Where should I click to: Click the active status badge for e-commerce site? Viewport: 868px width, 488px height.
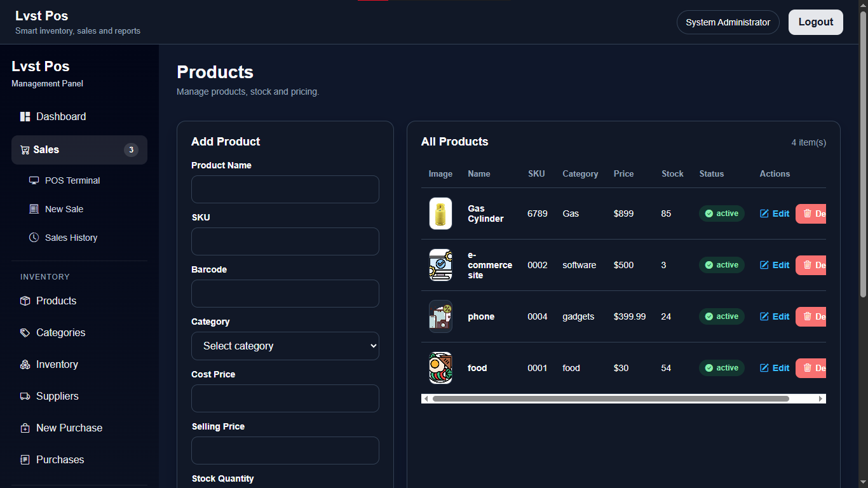tap(722, 265)
